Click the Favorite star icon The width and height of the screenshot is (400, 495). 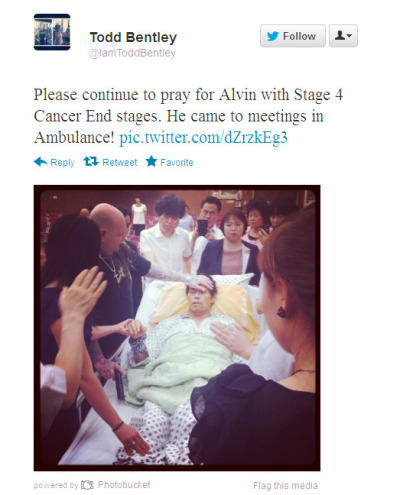click(x=151, y=161)
